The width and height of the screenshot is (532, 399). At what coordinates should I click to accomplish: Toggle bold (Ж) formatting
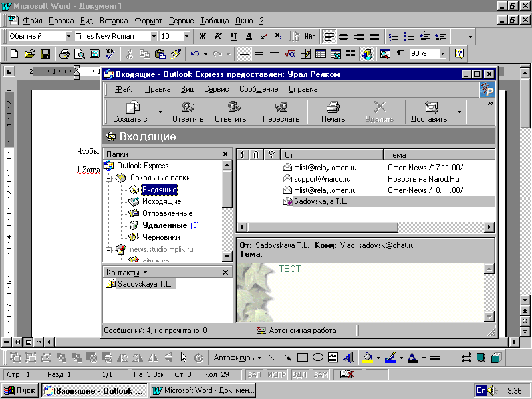tap(203, 36)
